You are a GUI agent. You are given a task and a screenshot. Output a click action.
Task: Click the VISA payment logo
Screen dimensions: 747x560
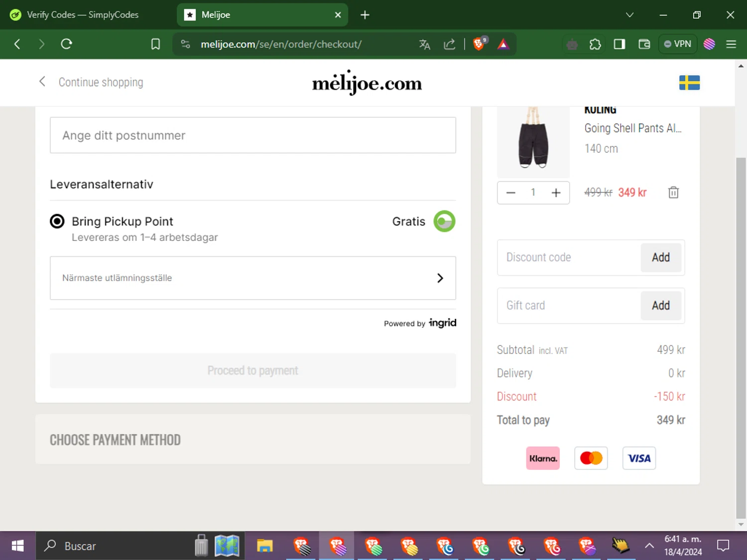(639, 458)
